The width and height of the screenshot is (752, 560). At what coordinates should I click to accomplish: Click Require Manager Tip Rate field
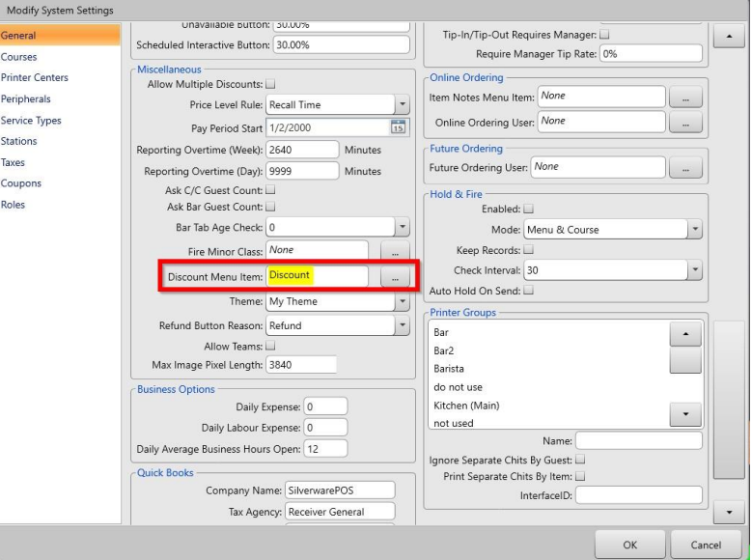[x=651, y=54]
